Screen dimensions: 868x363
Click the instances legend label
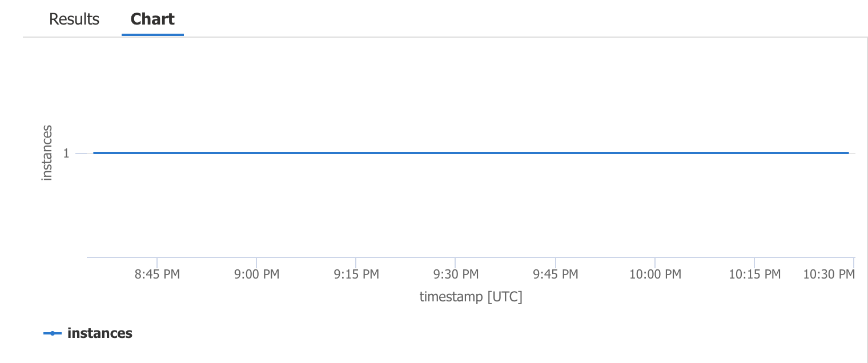[x=100, y=333]
